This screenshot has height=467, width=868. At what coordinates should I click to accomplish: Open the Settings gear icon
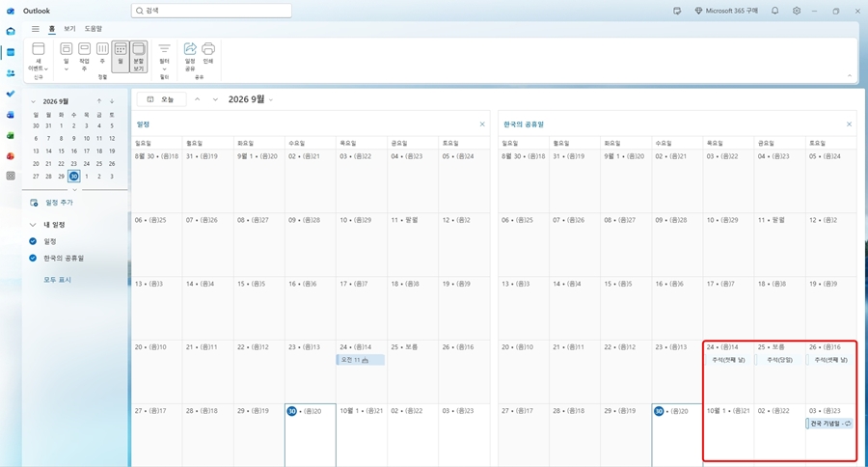coord(797,11)
